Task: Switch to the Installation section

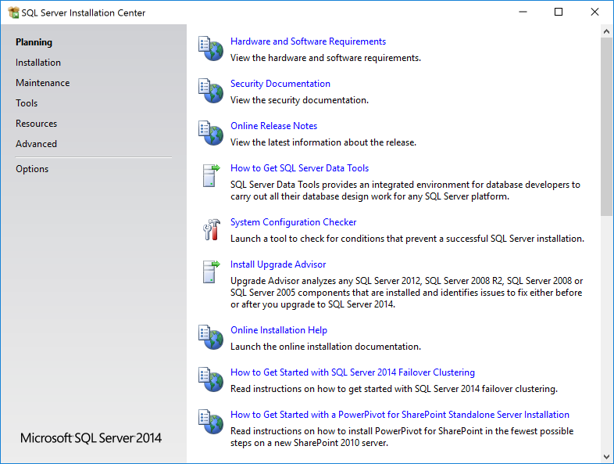Action: click(38, 63)
